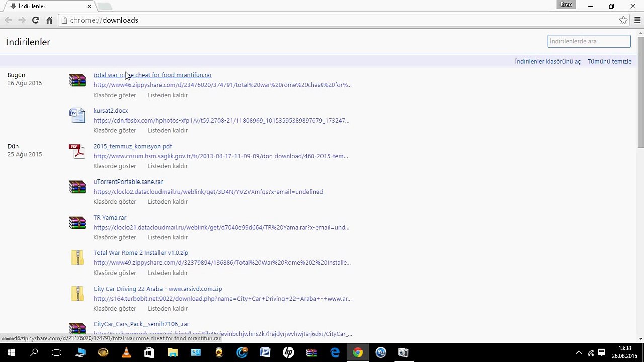The image size is (644, 362).
Task: Click the clocIo2 datacloudmail URL for uTorrentPortable
Action: (208, 192)
